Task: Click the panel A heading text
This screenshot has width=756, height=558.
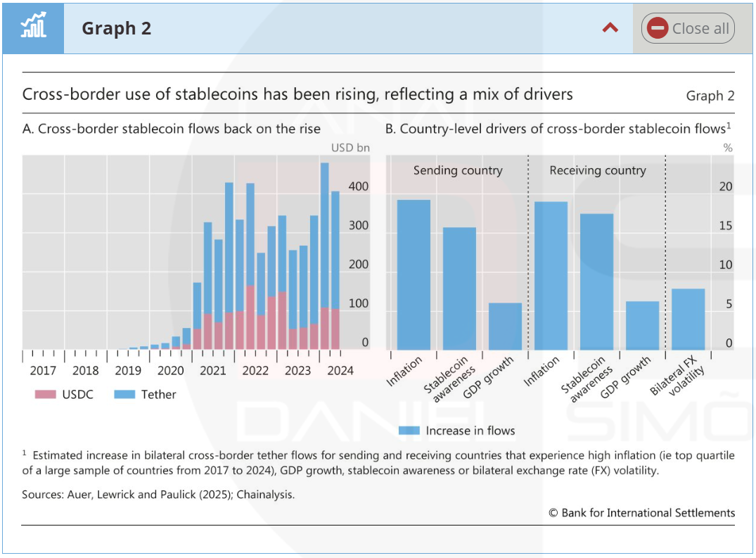Action: (171, 129)
